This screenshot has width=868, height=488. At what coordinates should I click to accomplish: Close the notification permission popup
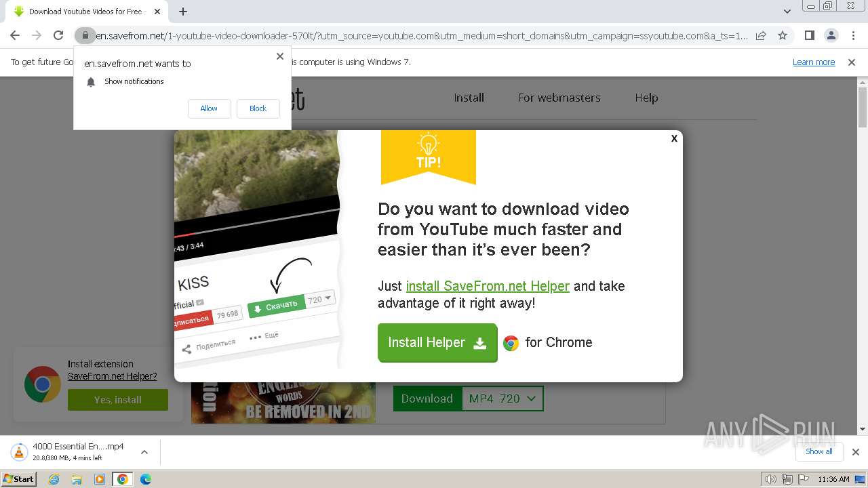click(x=280, y=56)
